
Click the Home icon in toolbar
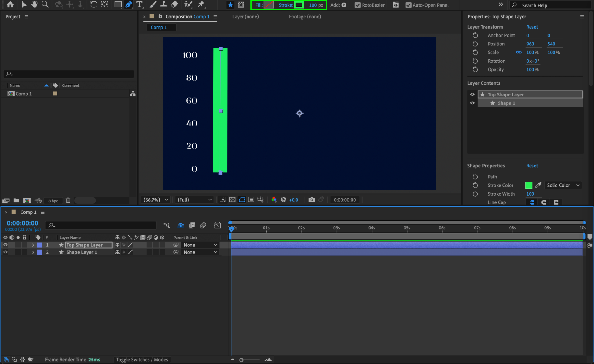pyautogui.click(x=10, y=4)
